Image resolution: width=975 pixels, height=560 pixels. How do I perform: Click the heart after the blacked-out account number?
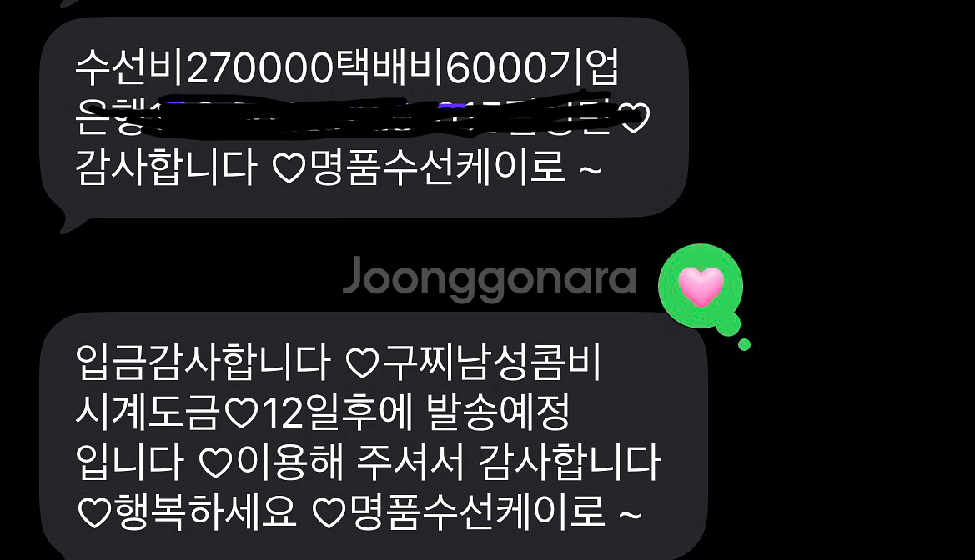click(x=635, y=117)
